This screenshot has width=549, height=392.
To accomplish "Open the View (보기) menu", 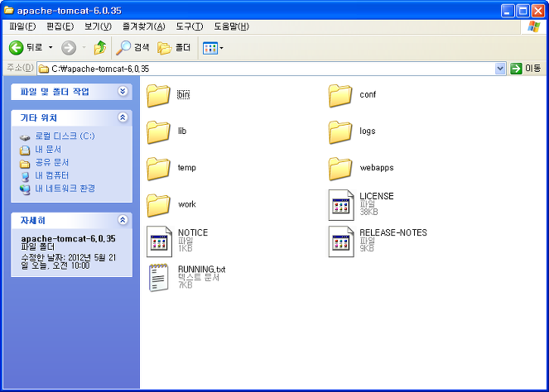I will pyautogui.click(x=98, y=26).
